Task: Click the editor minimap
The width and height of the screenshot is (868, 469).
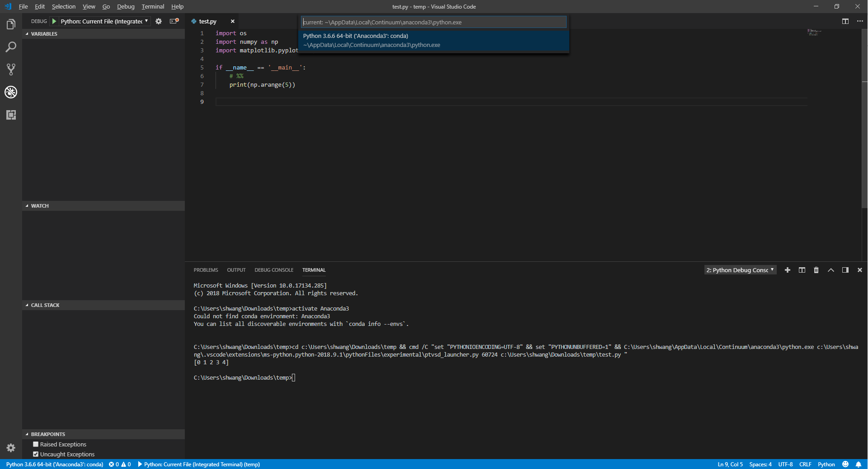Action: (x=814, y=33)
